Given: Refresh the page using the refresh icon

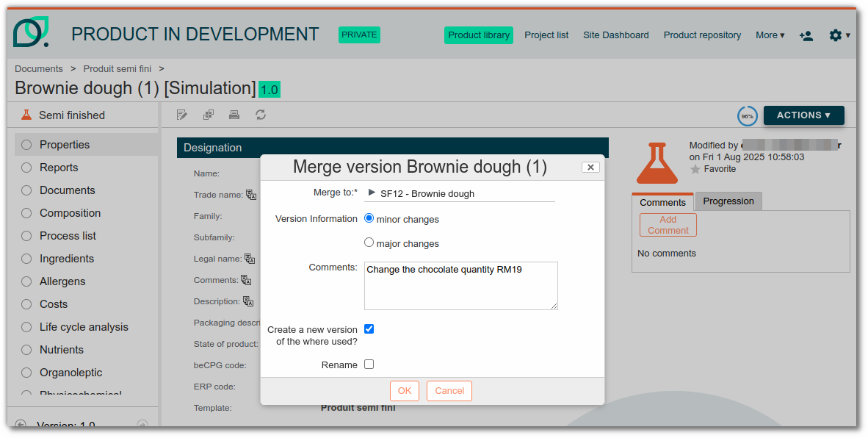Looking at the screenshot, I should [261, 115].
